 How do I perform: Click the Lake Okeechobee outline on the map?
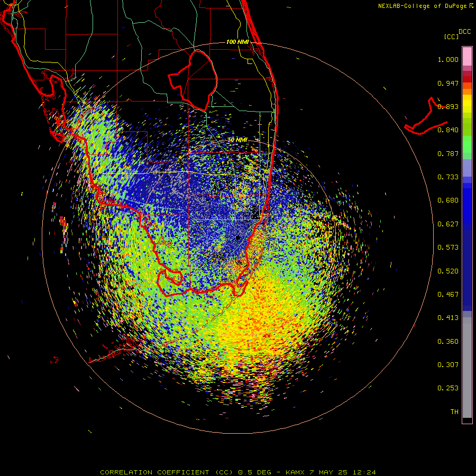pyautogui.click(x=193, y=80)
